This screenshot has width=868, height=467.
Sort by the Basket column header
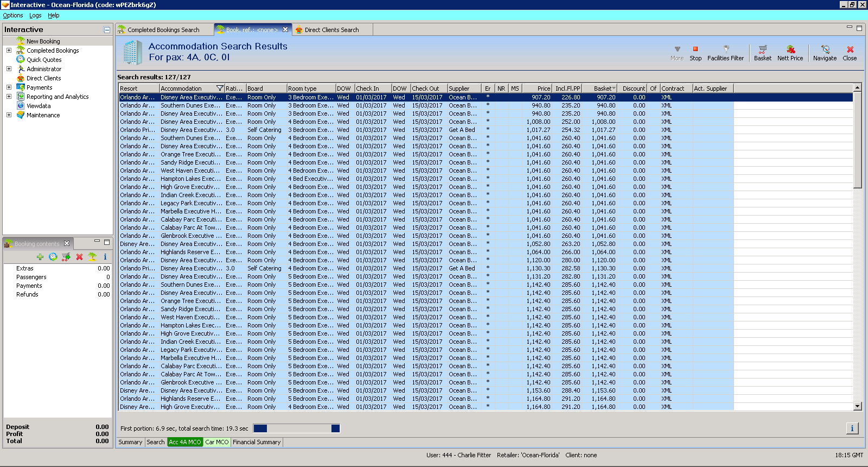(x=600, y=89)
